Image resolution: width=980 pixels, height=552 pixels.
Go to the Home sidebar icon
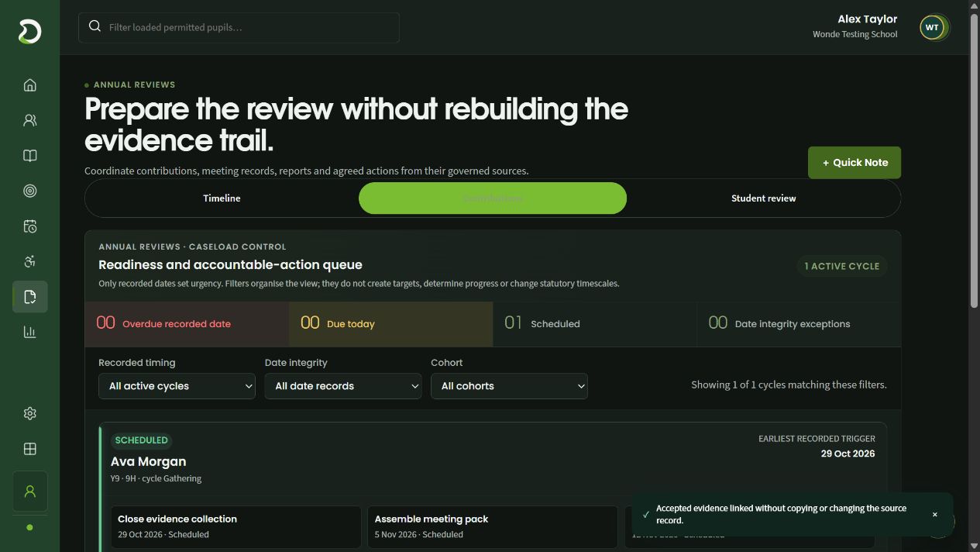click(x=29, y=85)
